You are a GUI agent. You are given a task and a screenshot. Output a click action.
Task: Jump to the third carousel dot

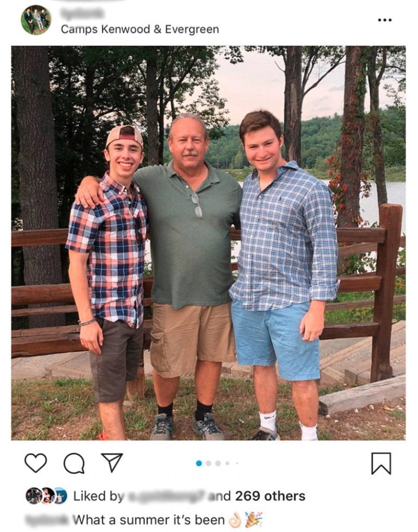218,463
